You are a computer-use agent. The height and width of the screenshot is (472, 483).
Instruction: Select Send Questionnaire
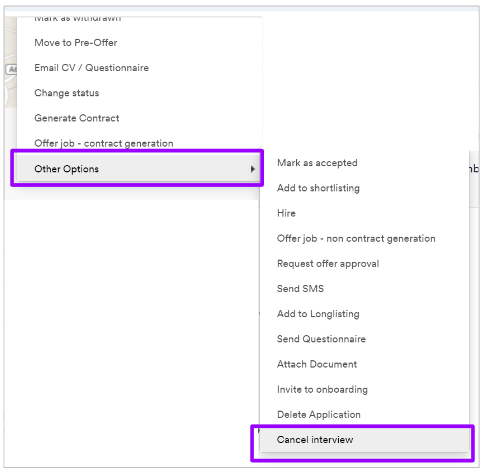321,339
